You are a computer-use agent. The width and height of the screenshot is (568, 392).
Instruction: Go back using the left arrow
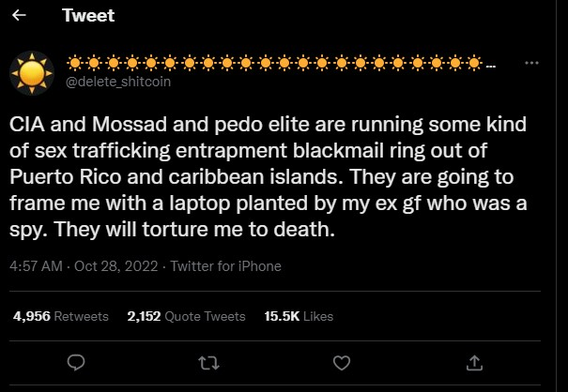pos(22,17)
